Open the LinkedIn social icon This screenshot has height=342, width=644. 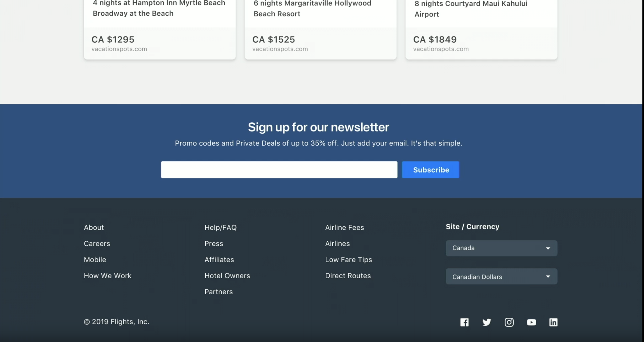pyautogui.click(x=553, y=322)
